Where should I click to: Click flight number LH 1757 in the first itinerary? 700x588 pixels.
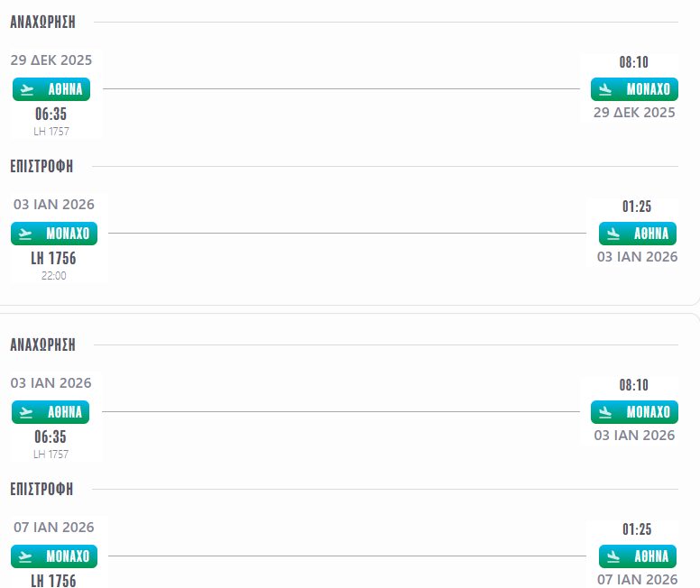coord(51,132)
